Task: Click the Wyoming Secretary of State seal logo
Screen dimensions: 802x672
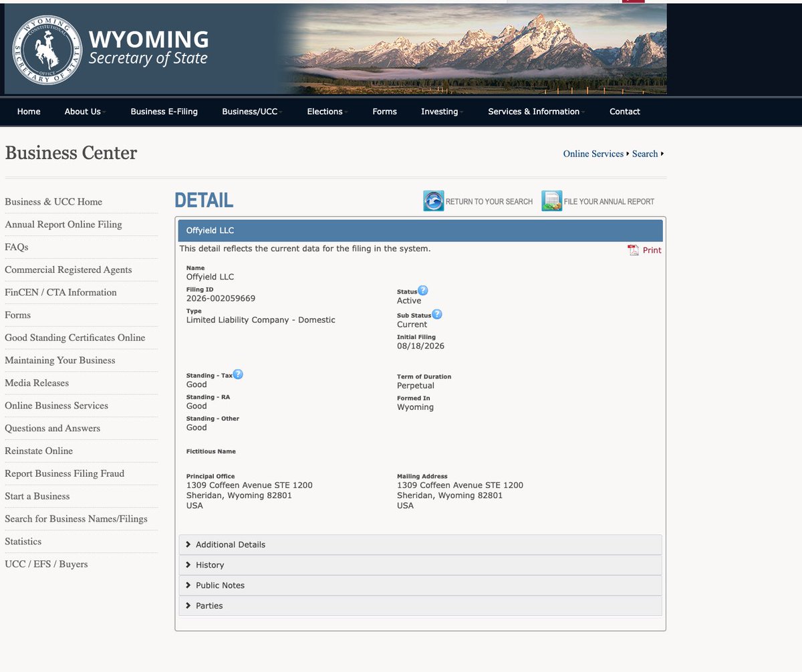Action: click(48, 49)
